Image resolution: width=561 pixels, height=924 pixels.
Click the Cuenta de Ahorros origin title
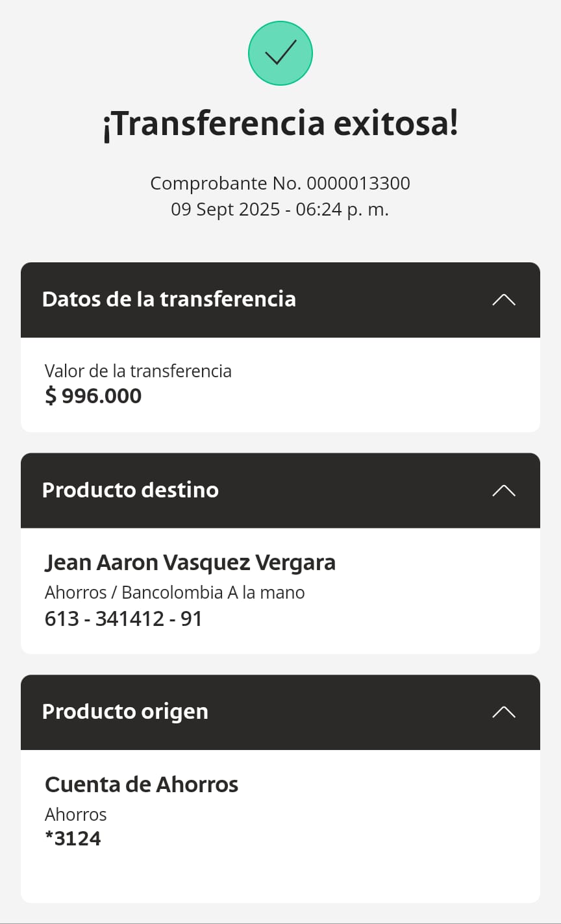pyautogui.click(x=142, y=784)
